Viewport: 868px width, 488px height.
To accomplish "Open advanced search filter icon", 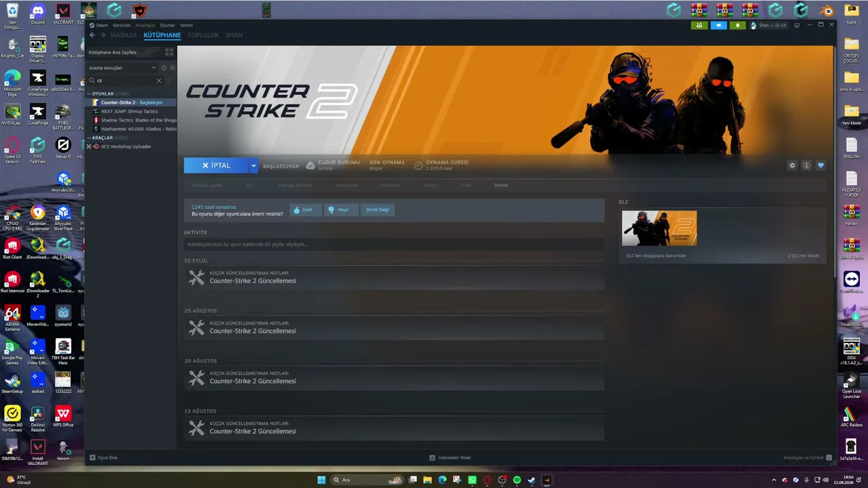I will pos(170,80).
